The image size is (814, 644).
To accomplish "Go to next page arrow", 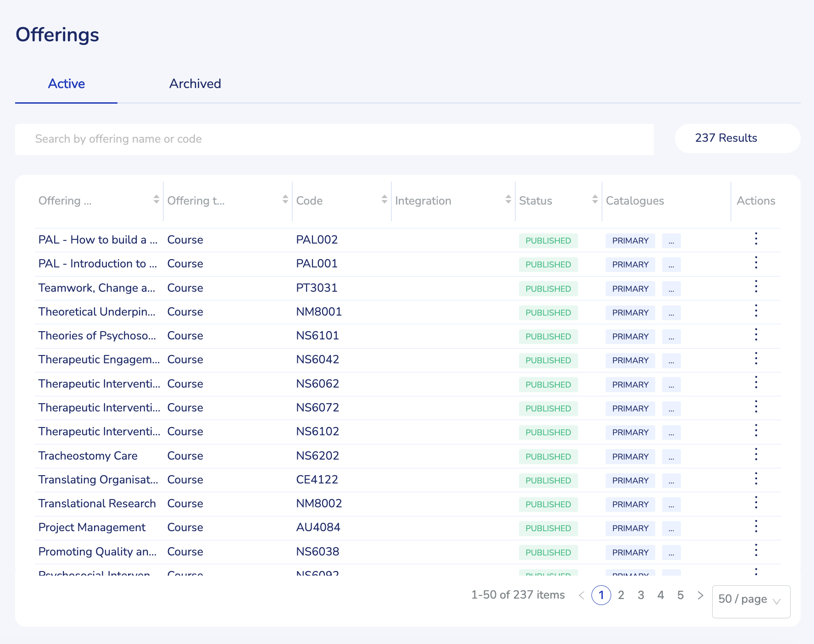I will (x=700, y=595).
